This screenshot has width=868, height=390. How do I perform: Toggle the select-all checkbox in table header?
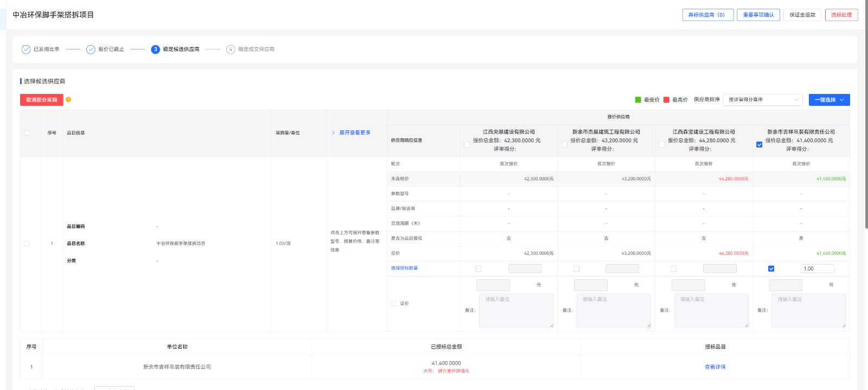point(27,133)
